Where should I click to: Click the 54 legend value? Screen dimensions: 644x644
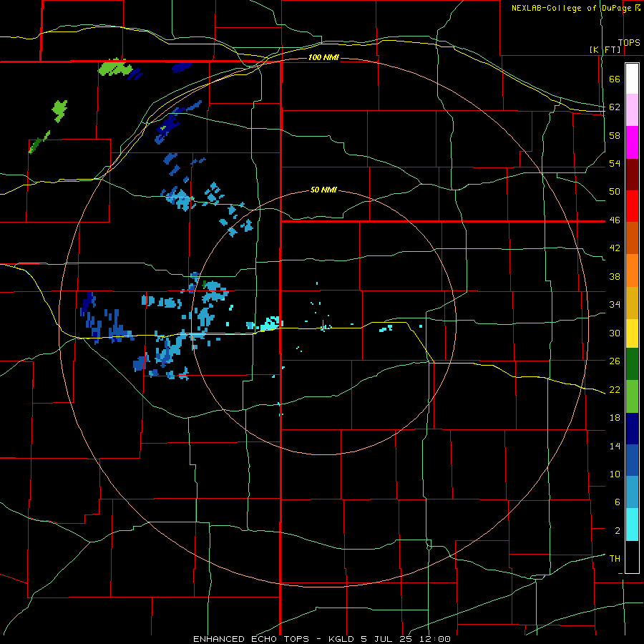615,163
